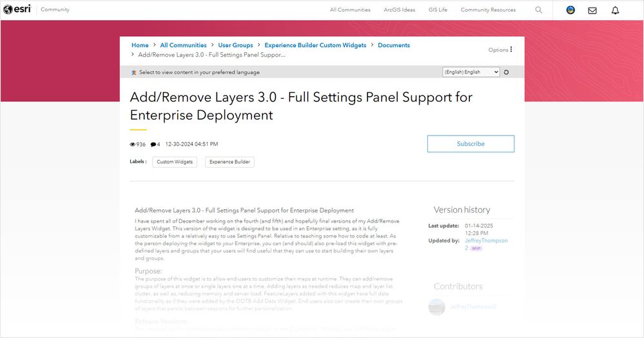Open All Communities menu
644x338 pixels.
(x=350, y=10)
